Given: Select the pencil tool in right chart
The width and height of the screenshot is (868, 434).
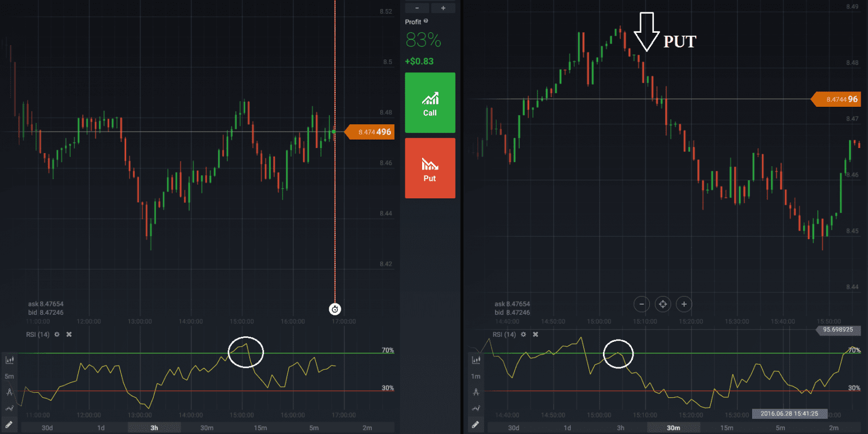Looking at the screenshot, I should tap(475, 424).
